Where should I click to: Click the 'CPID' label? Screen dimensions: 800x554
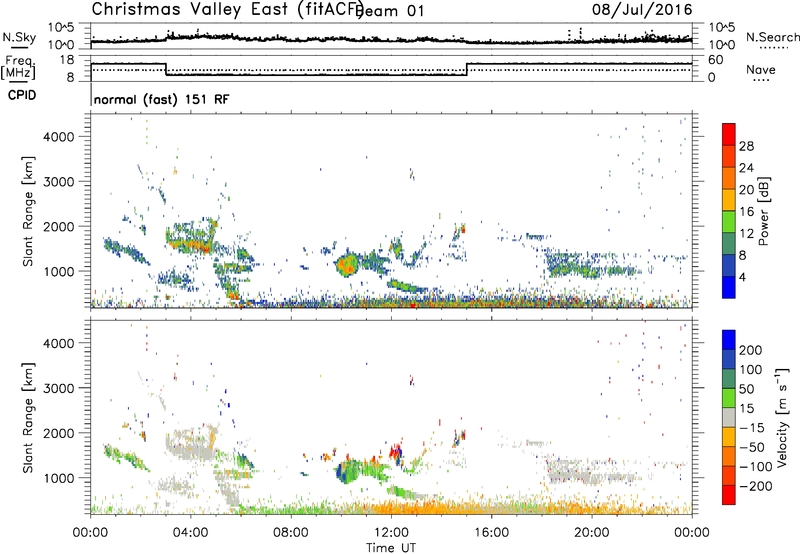tap(22, 95)
